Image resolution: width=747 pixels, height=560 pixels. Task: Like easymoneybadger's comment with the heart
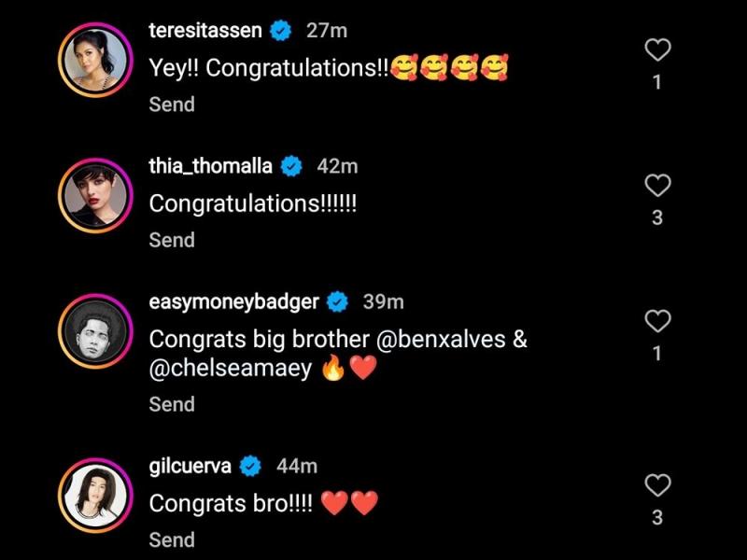click(658, 322)
